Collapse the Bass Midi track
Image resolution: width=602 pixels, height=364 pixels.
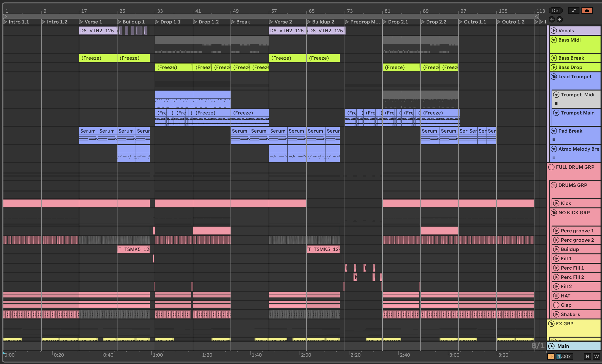click(554, 40)
